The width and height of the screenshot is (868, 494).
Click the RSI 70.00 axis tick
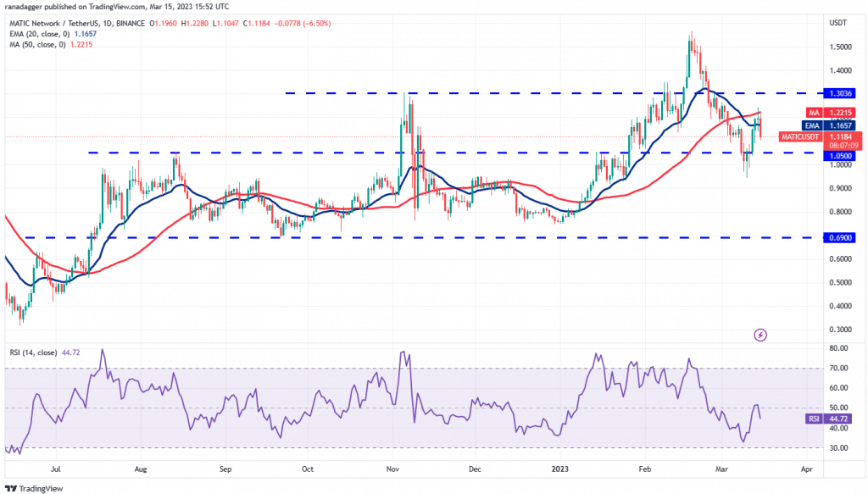[838, 369]
